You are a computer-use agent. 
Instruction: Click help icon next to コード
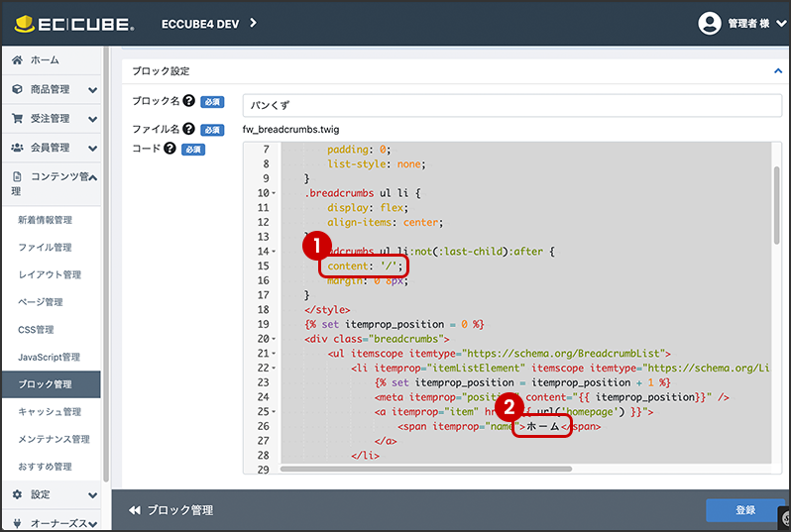point(169,149)
